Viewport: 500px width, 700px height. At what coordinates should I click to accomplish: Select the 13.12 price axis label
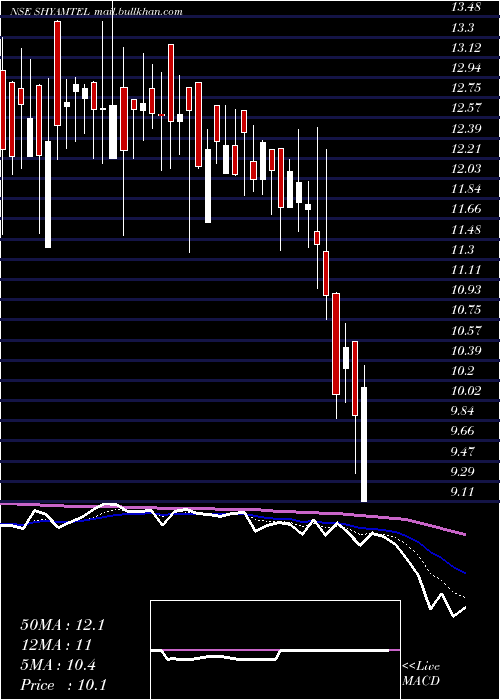coord(466,48)
